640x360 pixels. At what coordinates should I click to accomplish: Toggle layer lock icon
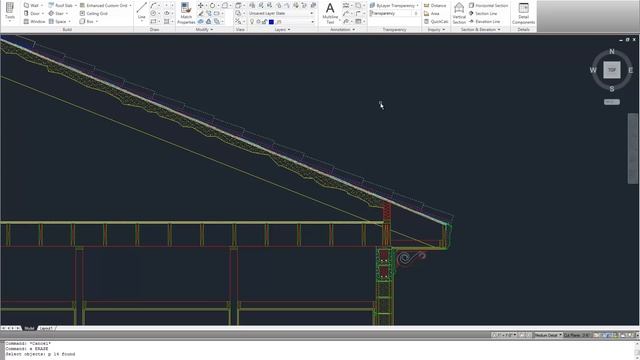point(264,21)
